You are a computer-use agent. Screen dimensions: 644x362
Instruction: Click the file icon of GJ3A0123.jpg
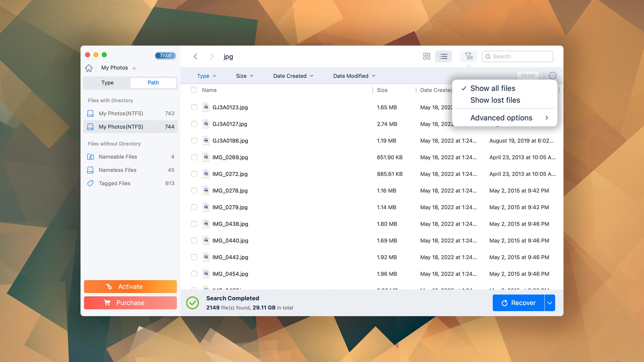(x=206, y=107)
